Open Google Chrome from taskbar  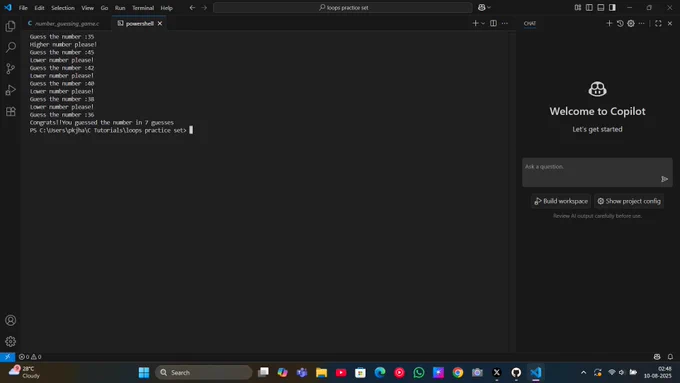pyautogui.click(x=458, y=373)
